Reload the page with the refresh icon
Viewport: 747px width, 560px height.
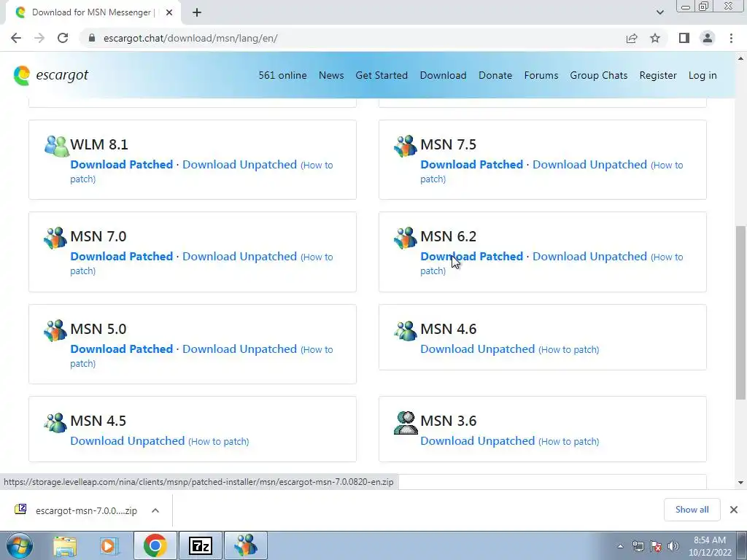(x=63, y=38)
